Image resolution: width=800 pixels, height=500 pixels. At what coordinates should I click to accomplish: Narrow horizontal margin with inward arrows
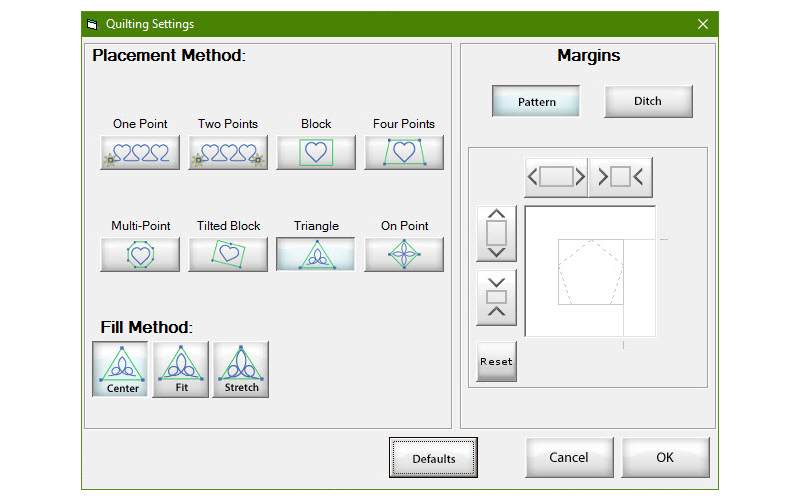tap(620, 177)
